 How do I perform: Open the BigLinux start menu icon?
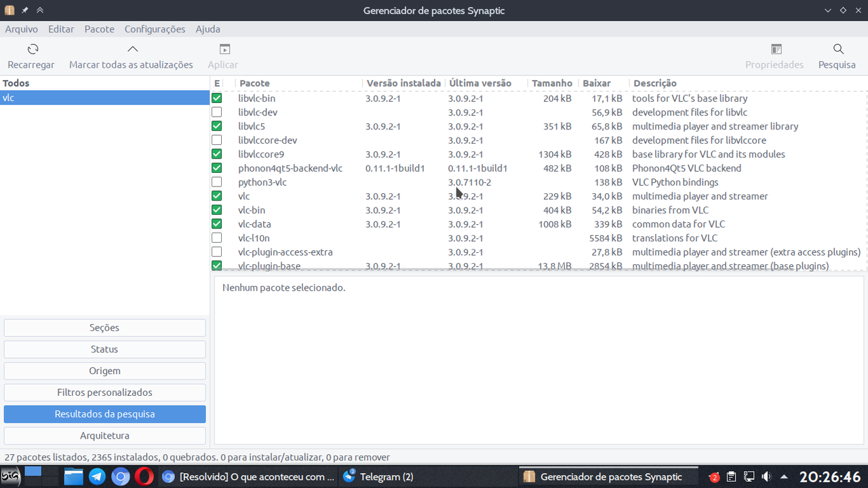click(10, 476)
